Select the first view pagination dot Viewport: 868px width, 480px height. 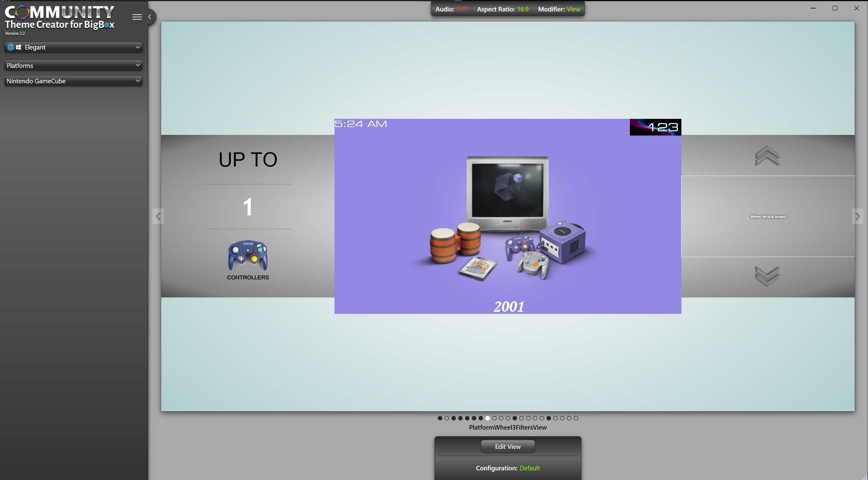coord(440,418)
